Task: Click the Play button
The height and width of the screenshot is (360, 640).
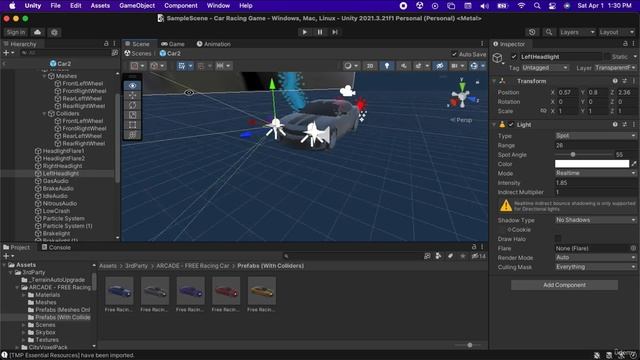Action: 304,32
